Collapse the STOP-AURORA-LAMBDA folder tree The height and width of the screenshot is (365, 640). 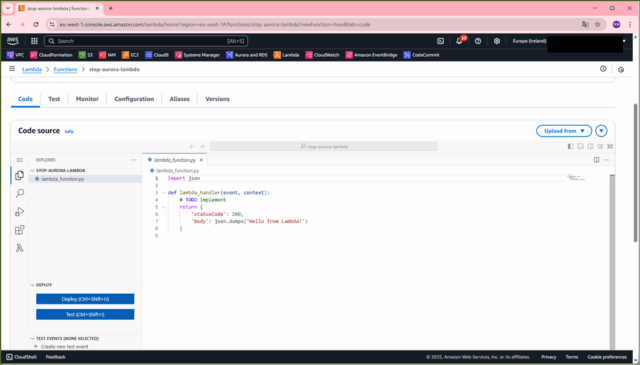pyautogui.click(x=32, y=171)
